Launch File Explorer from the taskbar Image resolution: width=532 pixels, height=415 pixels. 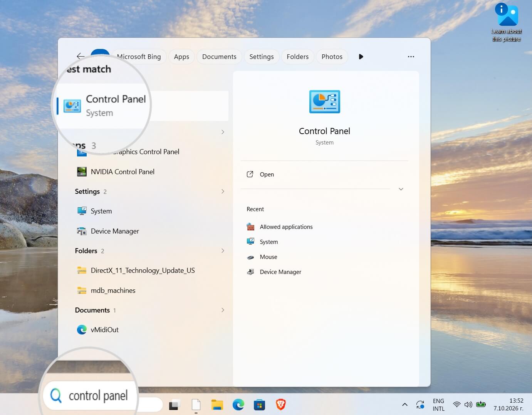pyautogui.click(x=217, y=405)
